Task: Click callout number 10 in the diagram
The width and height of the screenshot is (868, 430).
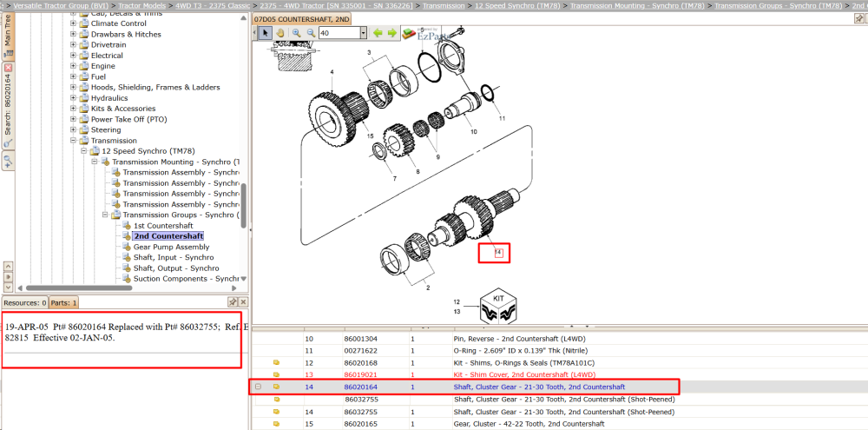Action: [473, 132]
